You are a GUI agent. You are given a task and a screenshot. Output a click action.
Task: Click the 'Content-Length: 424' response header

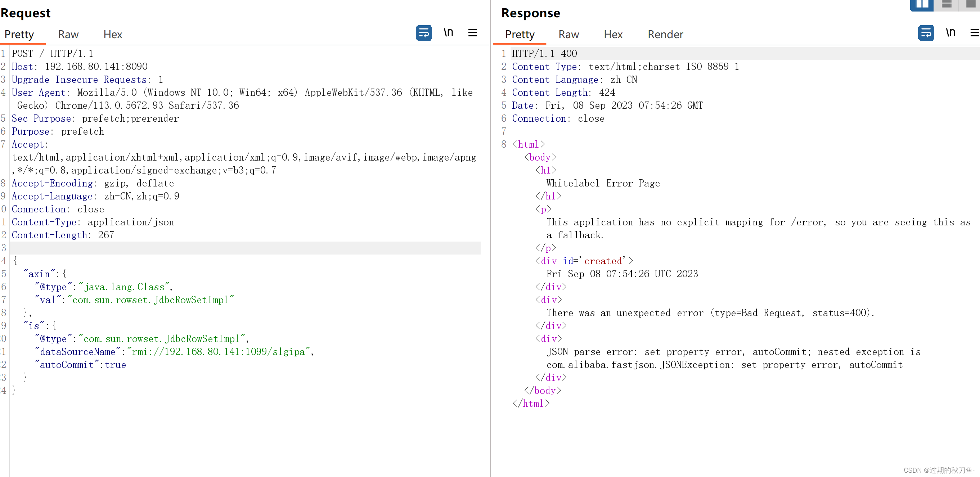(563, 93)
